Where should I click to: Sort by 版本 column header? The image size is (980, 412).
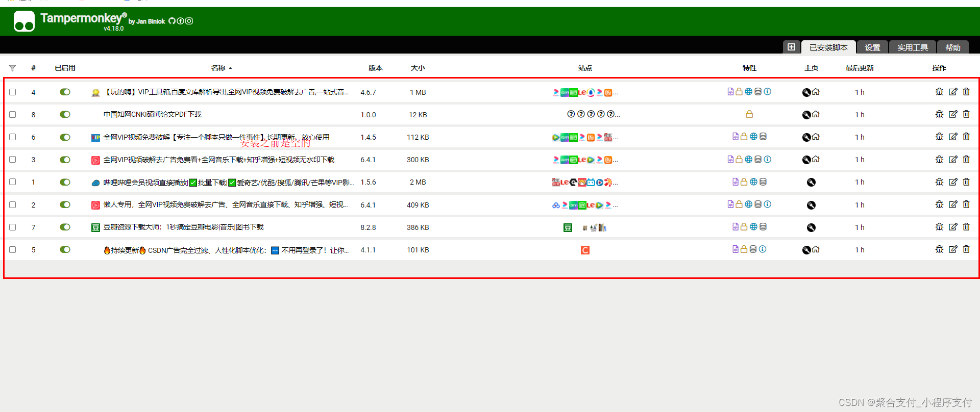tap(376, 68)
